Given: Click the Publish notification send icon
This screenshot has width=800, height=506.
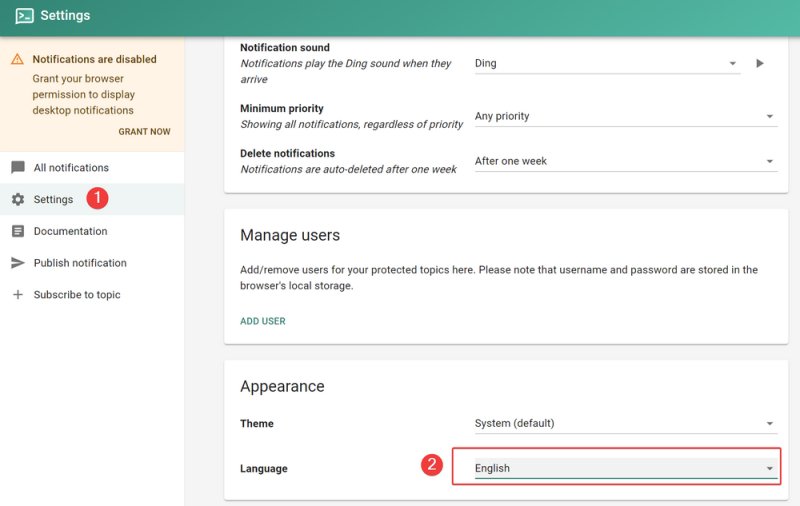Looking at the screenshot, I should 18,263.
